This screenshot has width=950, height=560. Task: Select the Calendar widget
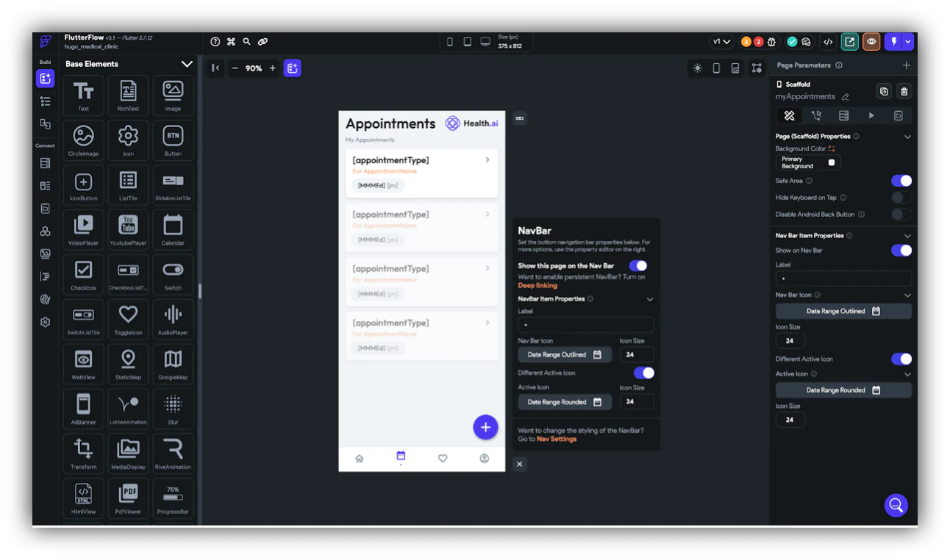click(173, 230)
